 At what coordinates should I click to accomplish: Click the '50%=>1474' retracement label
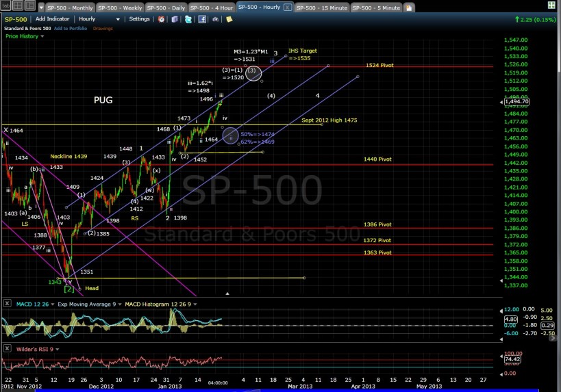[x=258, y=134]
